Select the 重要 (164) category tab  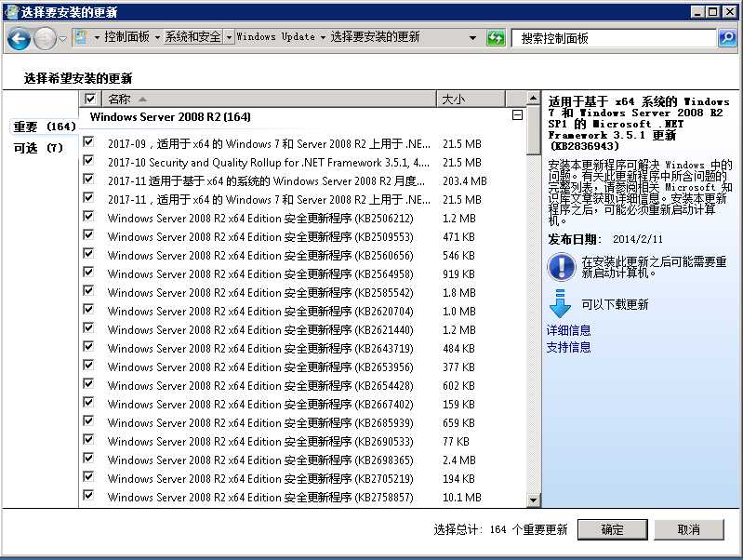(45, 127)
